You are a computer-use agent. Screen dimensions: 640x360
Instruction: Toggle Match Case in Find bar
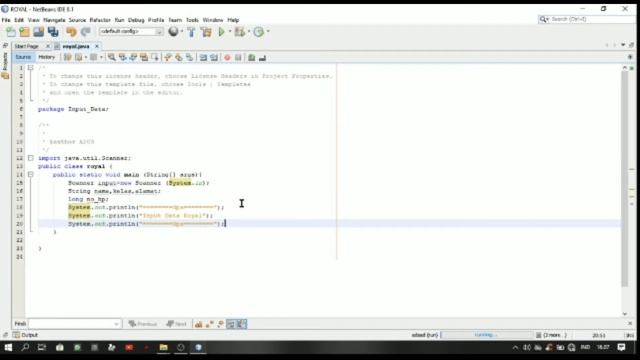click(198, 324)
